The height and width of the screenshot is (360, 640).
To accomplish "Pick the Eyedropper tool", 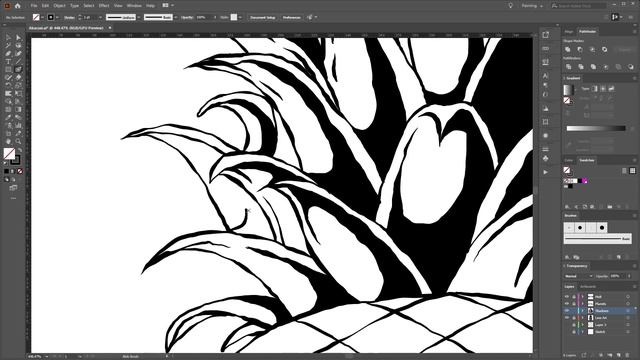I will 8,118.
